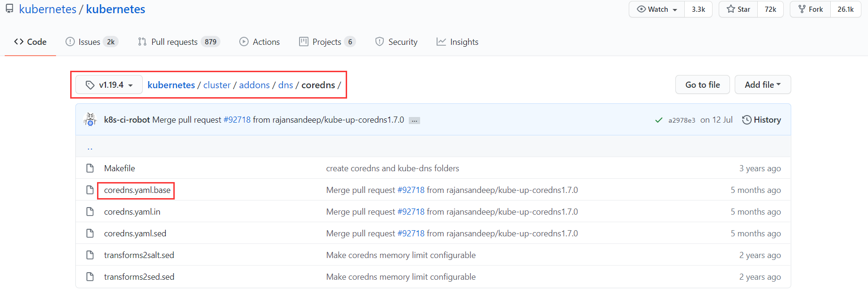Fork the repository

pos(811,9)
